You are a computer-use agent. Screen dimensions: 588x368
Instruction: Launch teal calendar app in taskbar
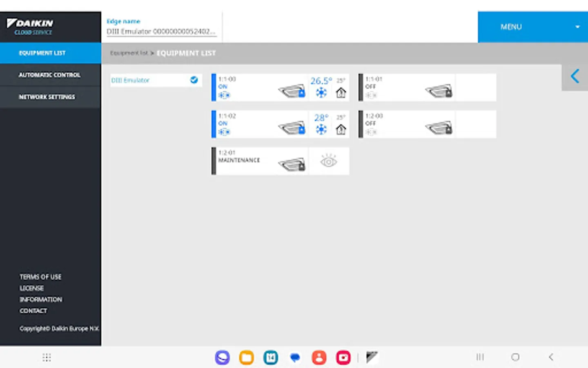point(271,358)
